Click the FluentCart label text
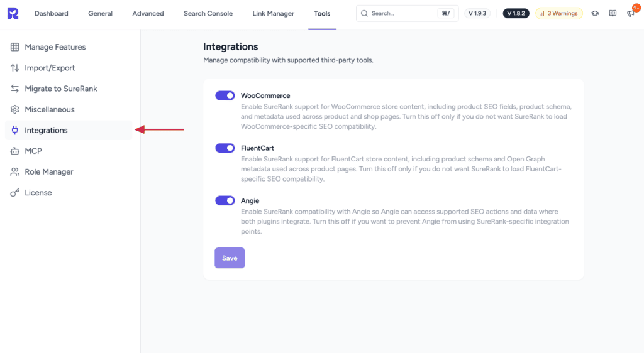 [257, 148]
